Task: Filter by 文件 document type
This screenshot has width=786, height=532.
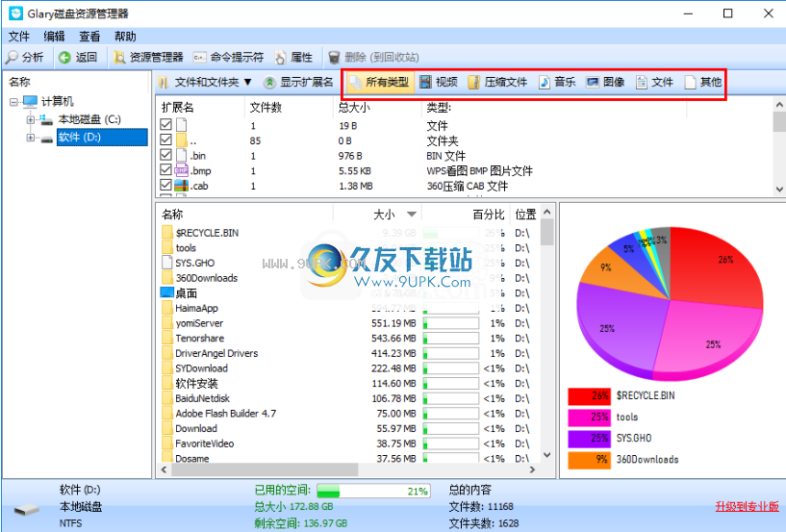Action: tap(654, 82)
